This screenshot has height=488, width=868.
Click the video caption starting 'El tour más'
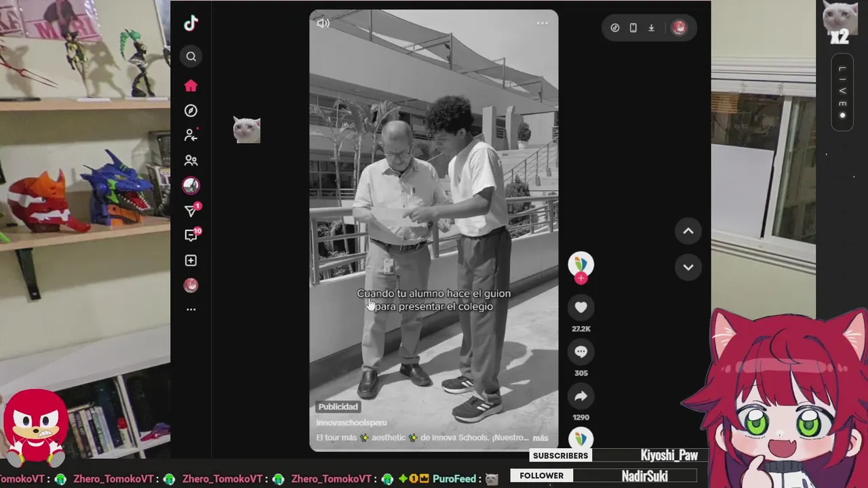(x=423, y=438)
